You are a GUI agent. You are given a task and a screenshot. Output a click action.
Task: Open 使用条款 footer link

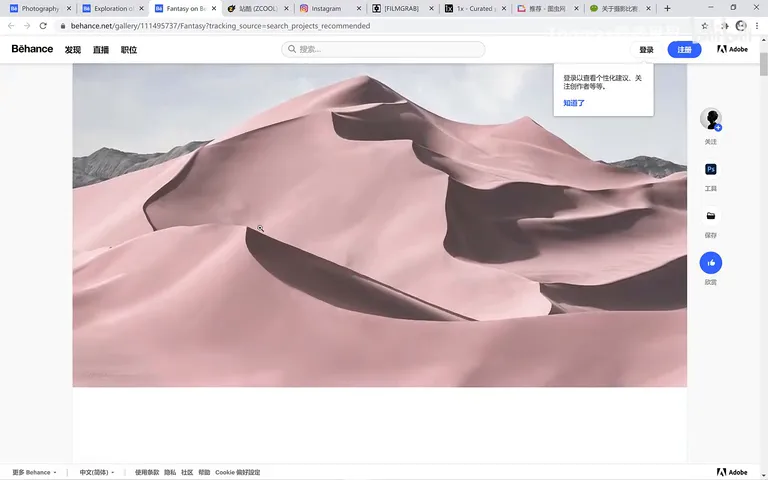(x=147, y=472)
